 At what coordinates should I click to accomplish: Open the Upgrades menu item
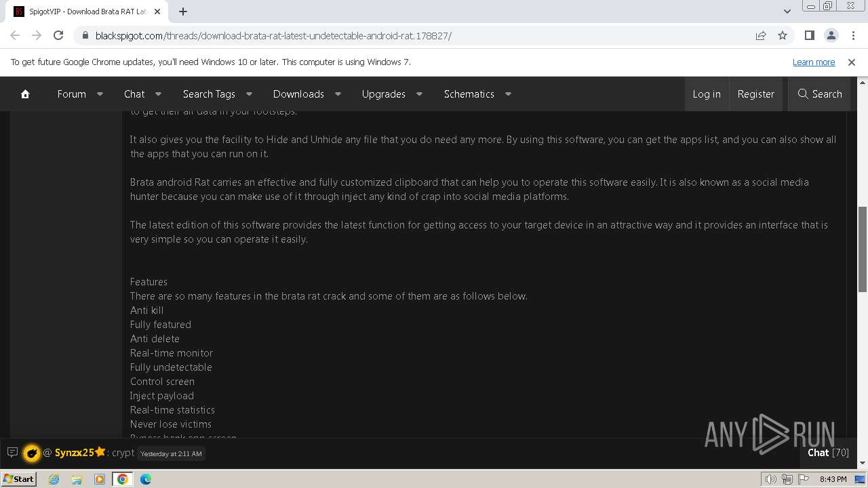[383, 94]
